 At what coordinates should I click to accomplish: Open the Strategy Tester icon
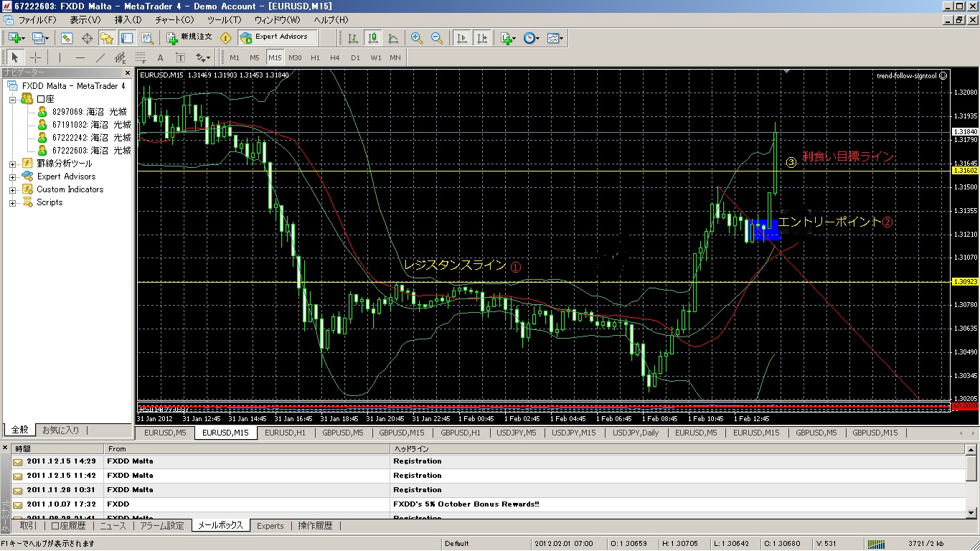(146, 38)
